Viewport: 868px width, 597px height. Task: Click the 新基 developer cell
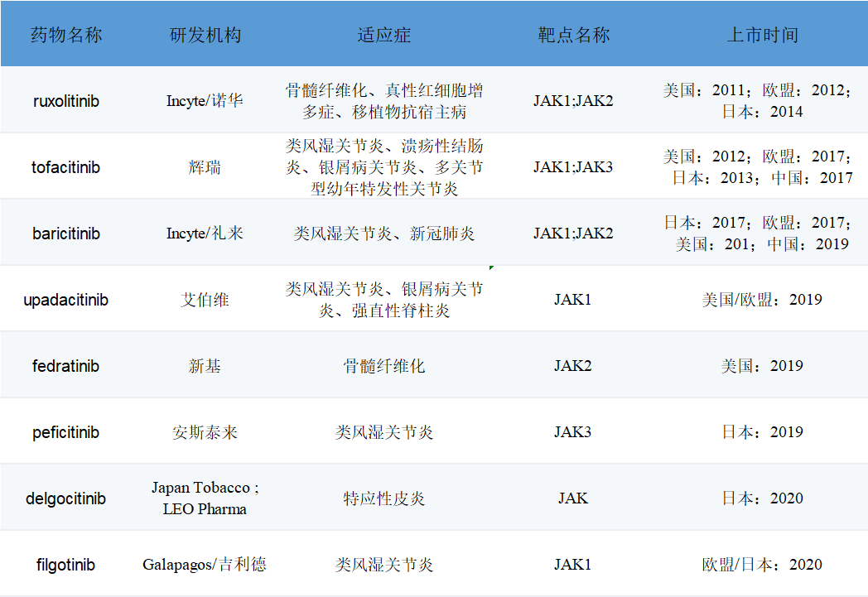click(x=205, y=366)
